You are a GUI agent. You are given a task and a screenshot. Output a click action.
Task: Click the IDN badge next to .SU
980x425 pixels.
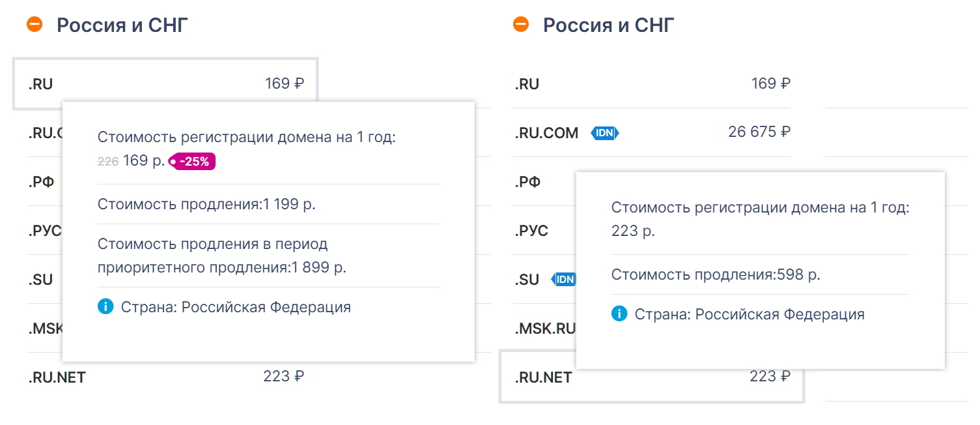coord(564,280)
